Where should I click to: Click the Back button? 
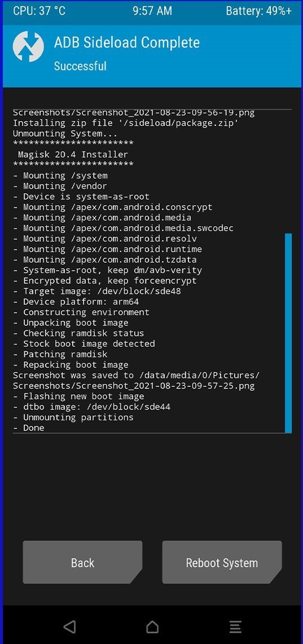pos(82,562)
